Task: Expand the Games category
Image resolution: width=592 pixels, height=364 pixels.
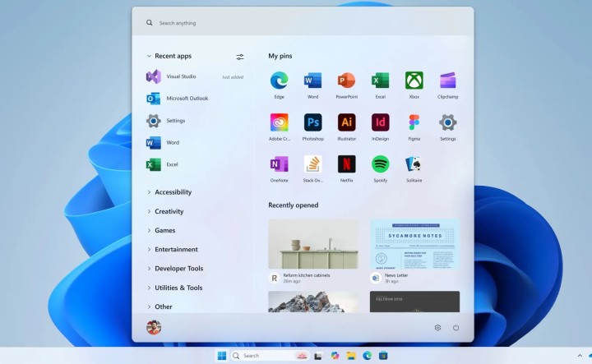Action: (x=164, y=230)
